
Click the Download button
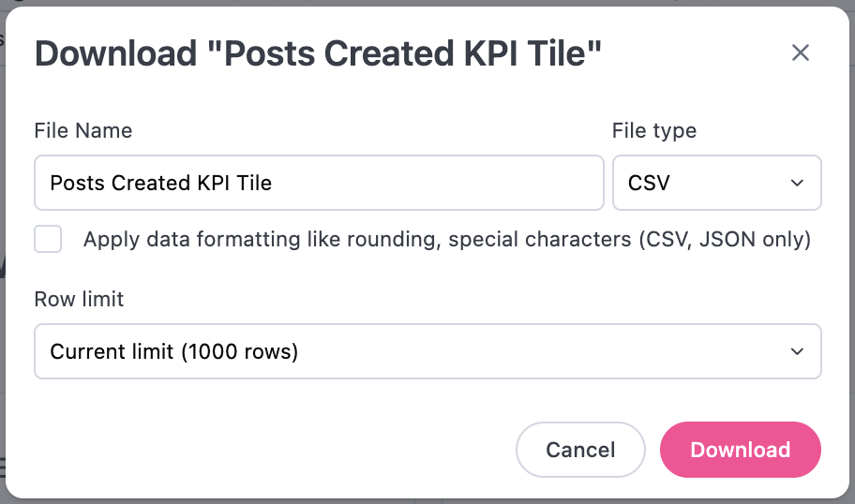(740, 450)
